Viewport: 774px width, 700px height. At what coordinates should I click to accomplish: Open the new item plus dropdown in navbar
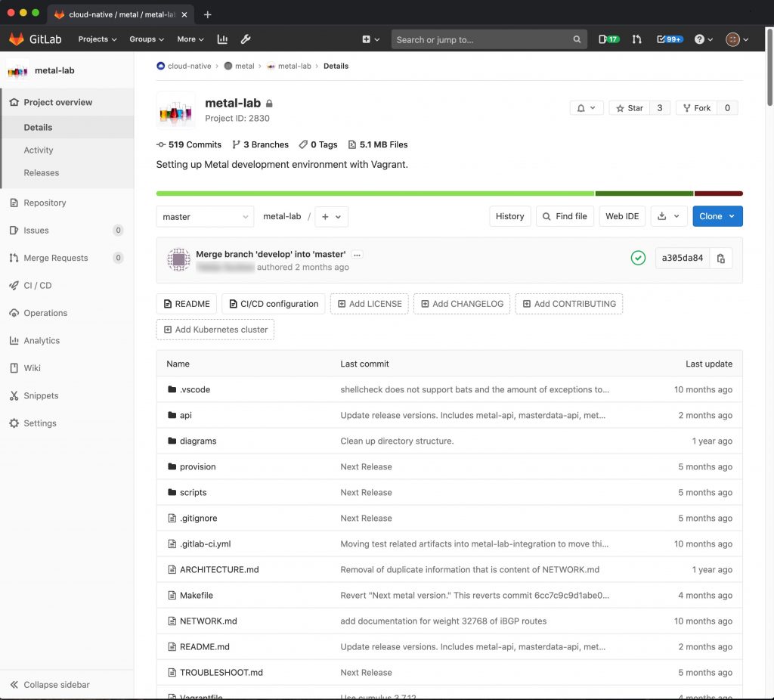(370, 39)
